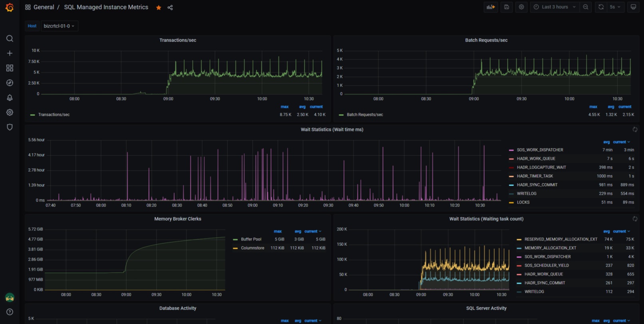Sort Memory Broker Clerks legend by avg
This screenshot has height=324, width=644.
click(298, 231)
